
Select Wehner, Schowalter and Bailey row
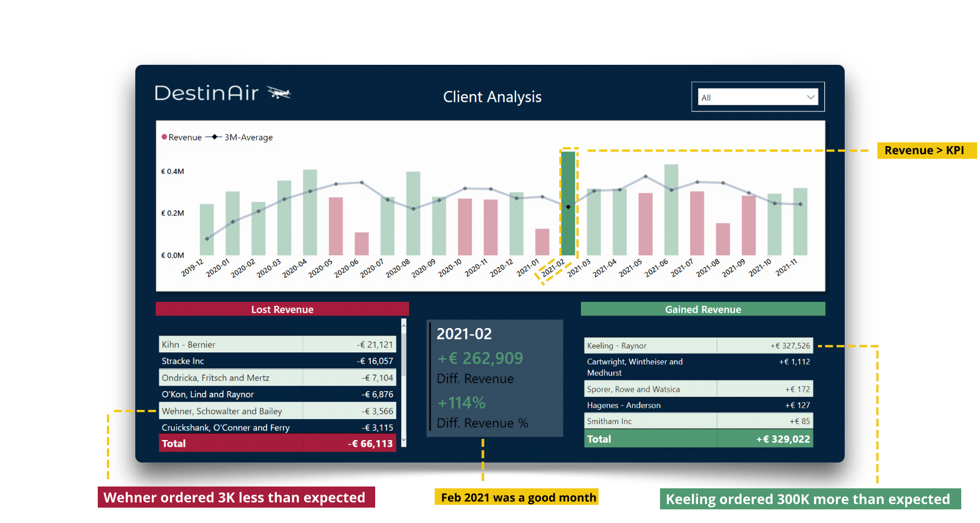[277, 411]
